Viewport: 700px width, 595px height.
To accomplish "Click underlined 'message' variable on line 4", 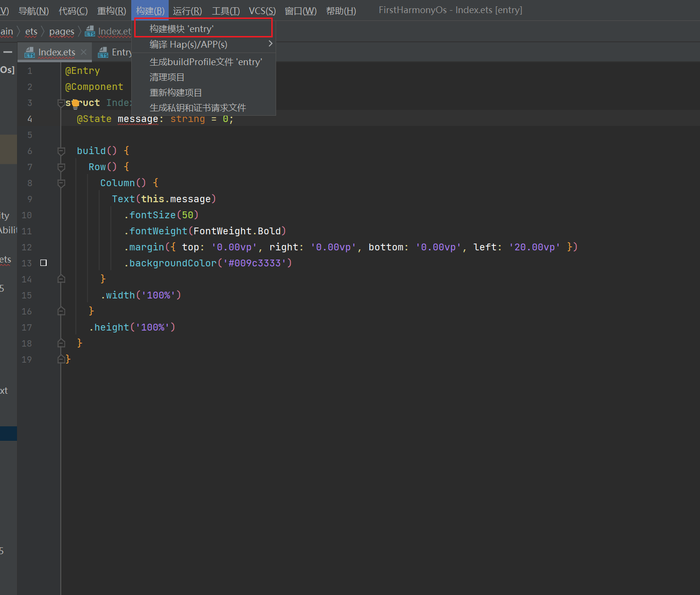I will 138,119.
